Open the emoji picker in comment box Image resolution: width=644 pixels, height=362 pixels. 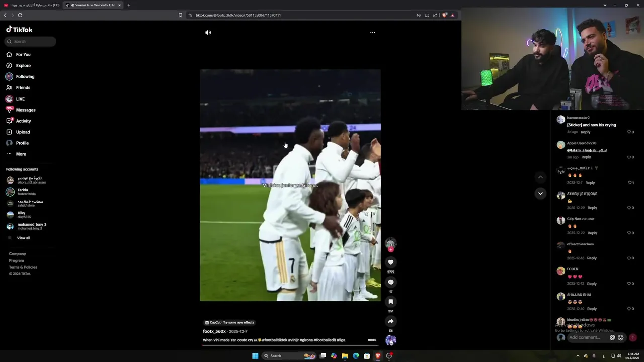pos(620,338)
